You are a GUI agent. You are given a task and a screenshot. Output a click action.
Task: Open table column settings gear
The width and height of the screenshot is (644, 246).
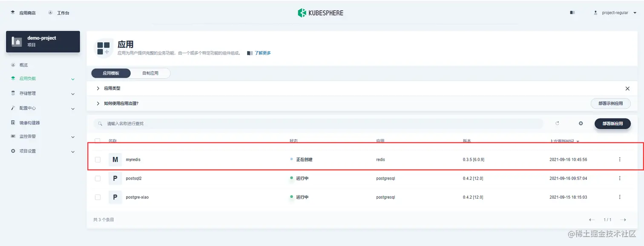coord(581,124)
